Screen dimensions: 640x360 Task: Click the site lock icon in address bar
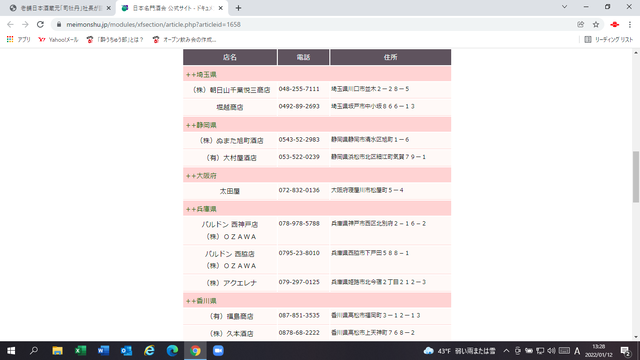click(59, 24)
